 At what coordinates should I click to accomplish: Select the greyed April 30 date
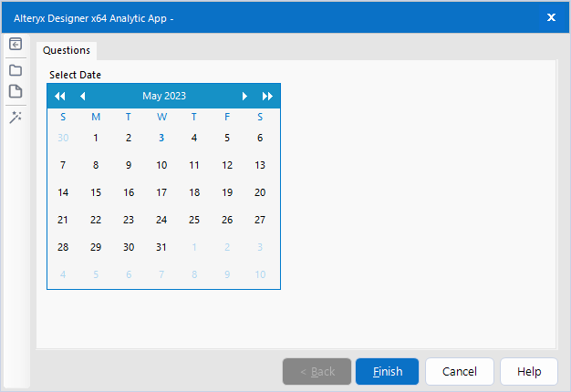pos(63,138)
